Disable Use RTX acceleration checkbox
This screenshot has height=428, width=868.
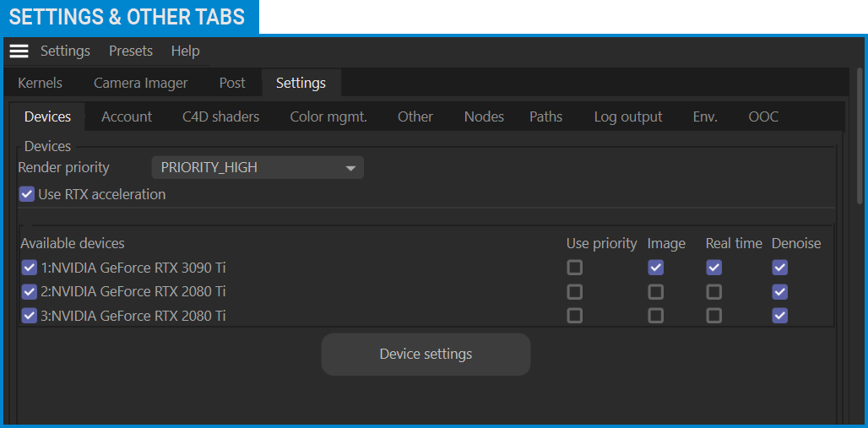(x=26, y=194)
